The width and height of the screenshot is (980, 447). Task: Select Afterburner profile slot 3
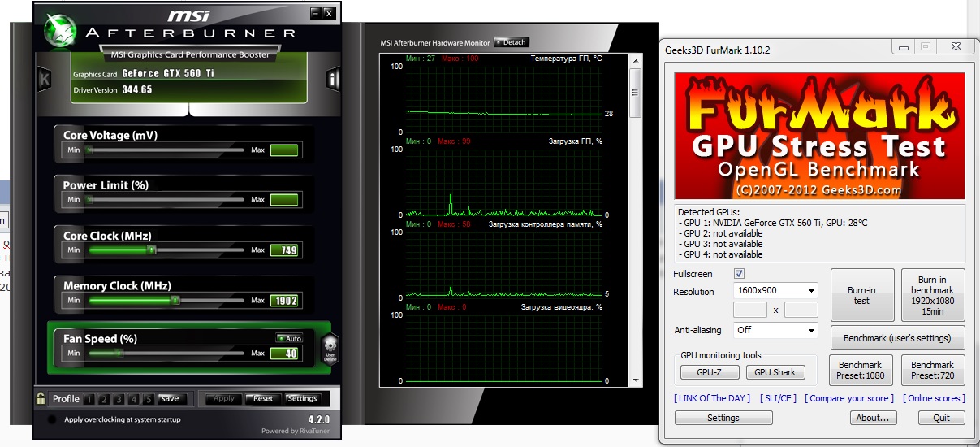click(x=119, y=399)
